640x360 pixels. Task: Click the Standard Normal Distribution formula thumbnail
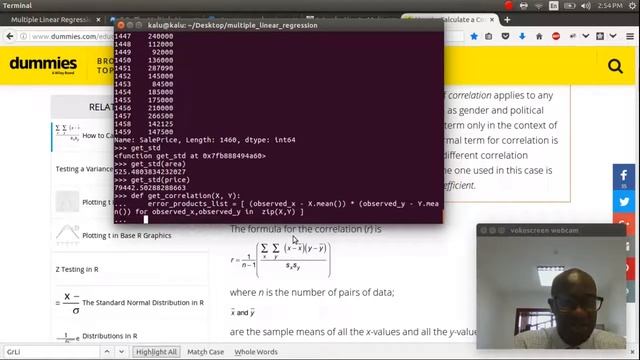coord(67,303)
